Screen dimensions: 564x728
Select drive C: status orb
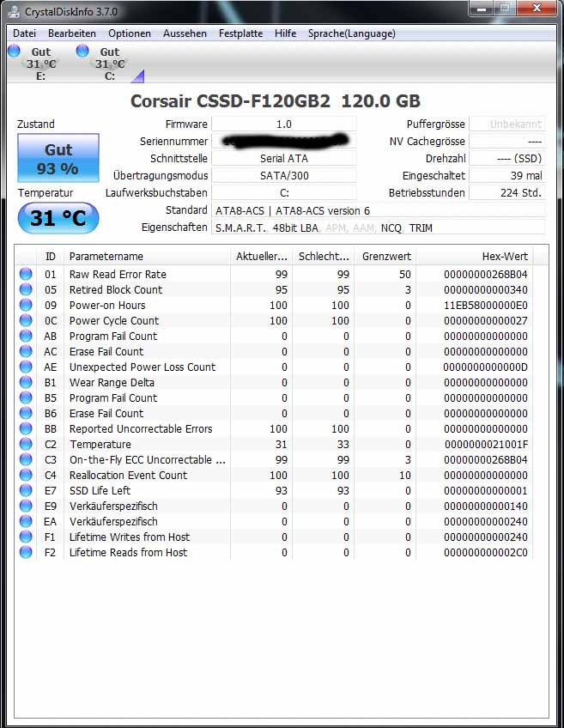coord(82,51)
